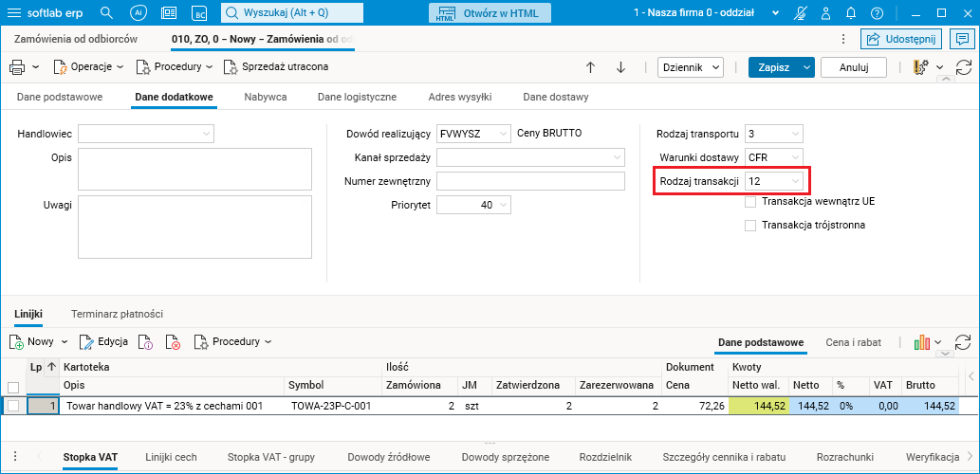The height and width of the screenshot is (474, 980).
Task: Click the up arrow to go to previous record
Action: point(590,67)
